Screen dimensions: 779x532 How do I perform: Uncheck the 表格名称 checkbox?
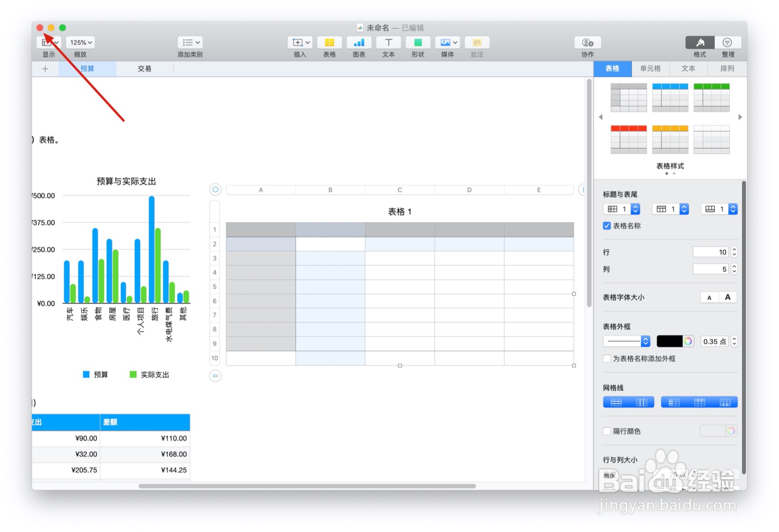point(607,226)
